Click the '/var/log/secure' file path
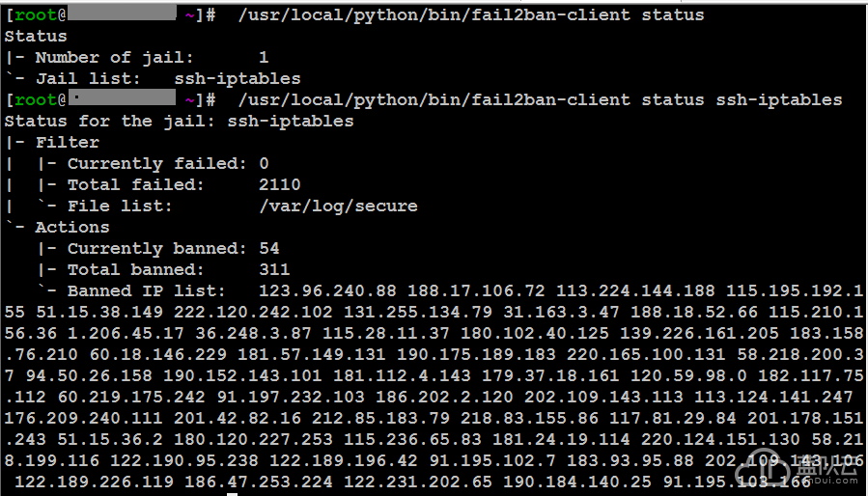 338,206
